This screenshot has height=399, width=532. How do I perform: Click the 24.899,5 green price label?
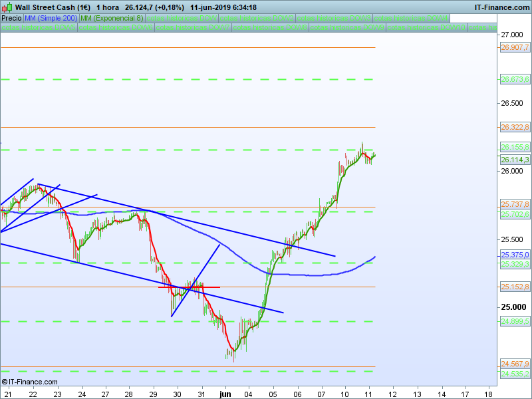click(x=515, y=321)
